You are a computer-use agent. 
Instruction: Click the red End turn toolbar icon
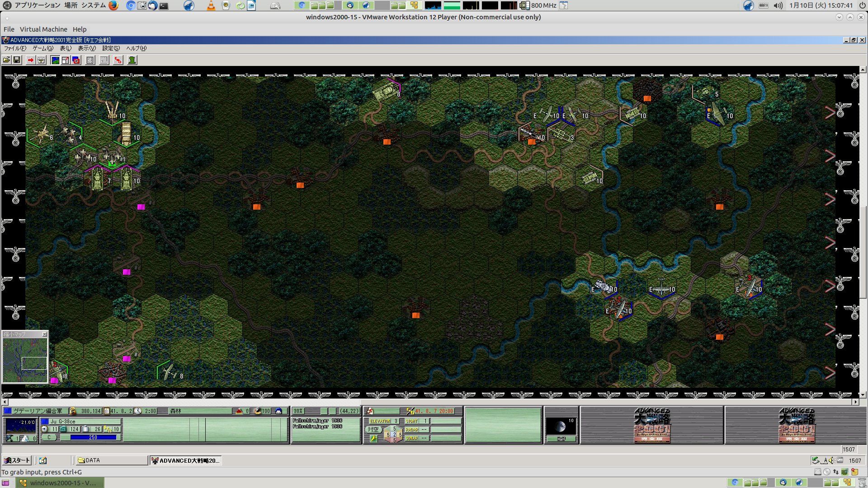(x=118, y=60)
